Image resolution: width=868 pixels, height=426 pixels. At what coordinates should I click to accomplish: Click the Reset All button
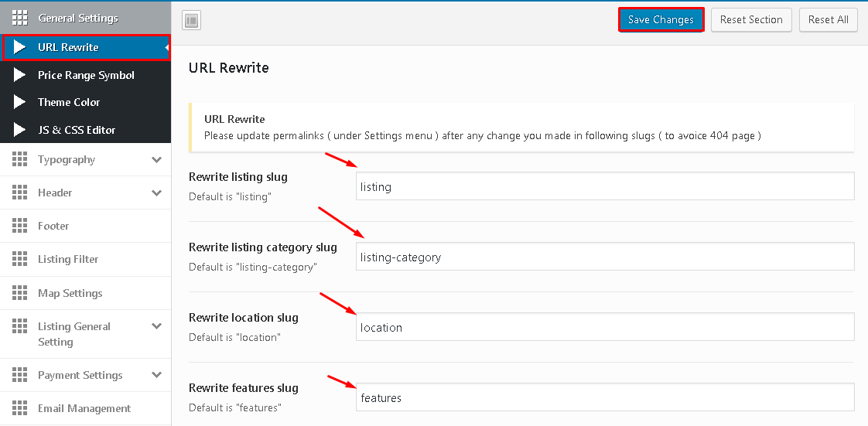click(x=828, y=20)
